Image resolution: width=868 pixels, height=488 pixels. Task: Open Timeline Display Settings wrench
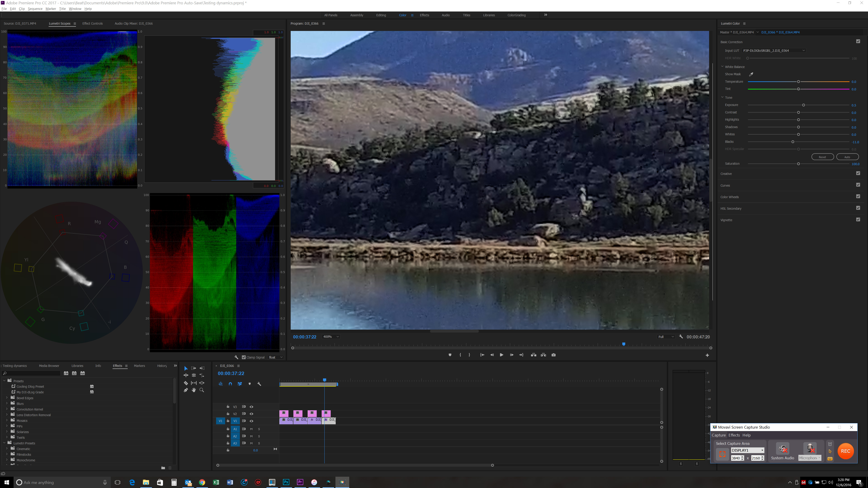259,384
